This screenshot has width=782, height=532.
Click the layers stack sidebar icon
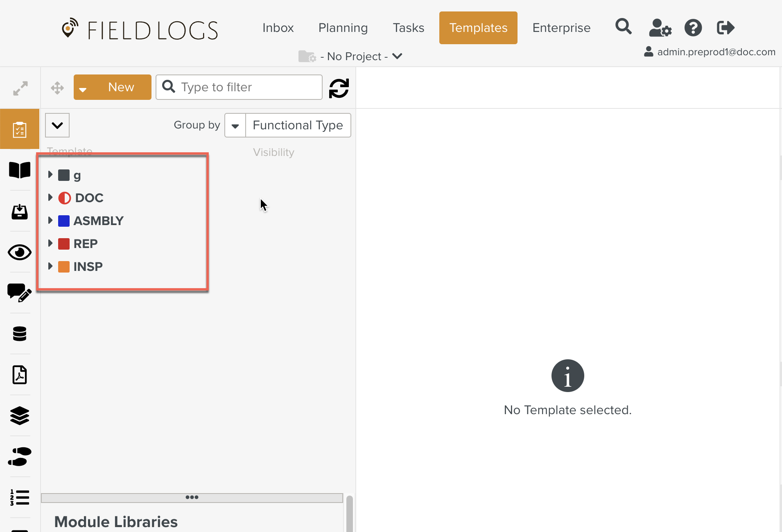tap(20, 416)
